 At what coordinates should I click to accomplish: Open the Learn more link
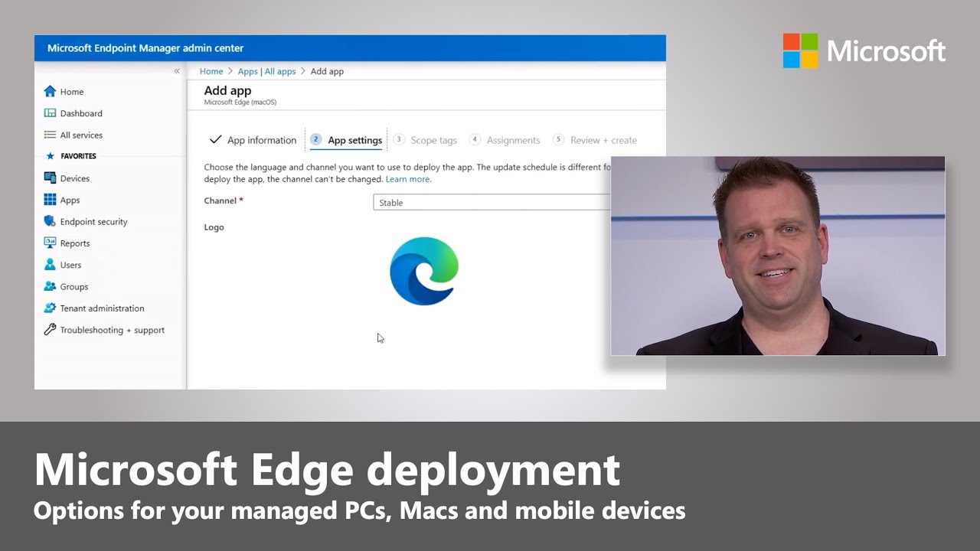click(408, 179)
